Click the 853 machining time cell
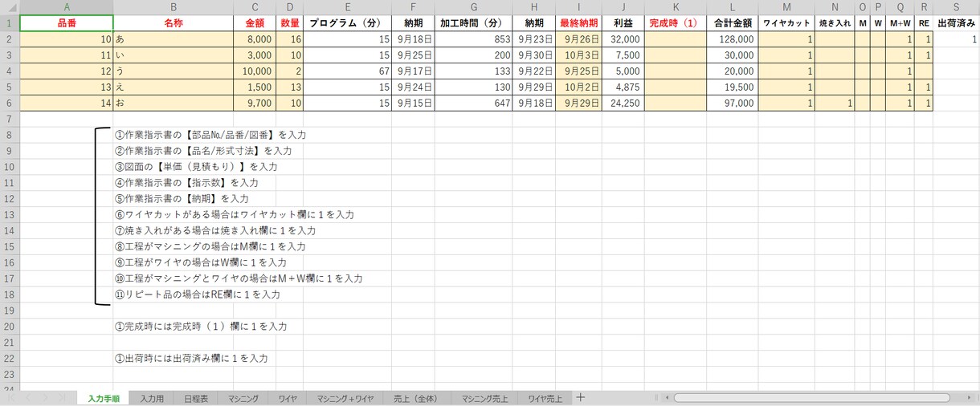 (474, 39)
